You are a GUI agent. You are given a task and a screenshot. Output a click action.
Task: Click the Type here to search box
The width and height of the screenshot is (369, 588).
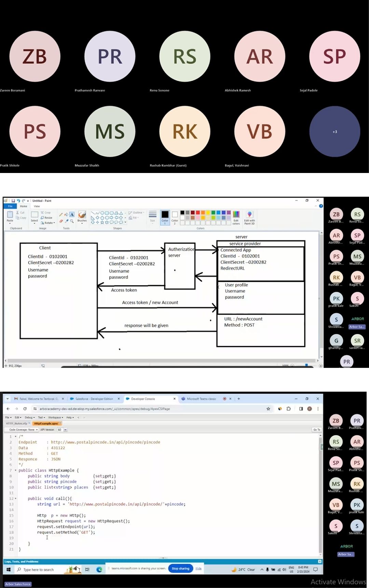tap(38, 570)
